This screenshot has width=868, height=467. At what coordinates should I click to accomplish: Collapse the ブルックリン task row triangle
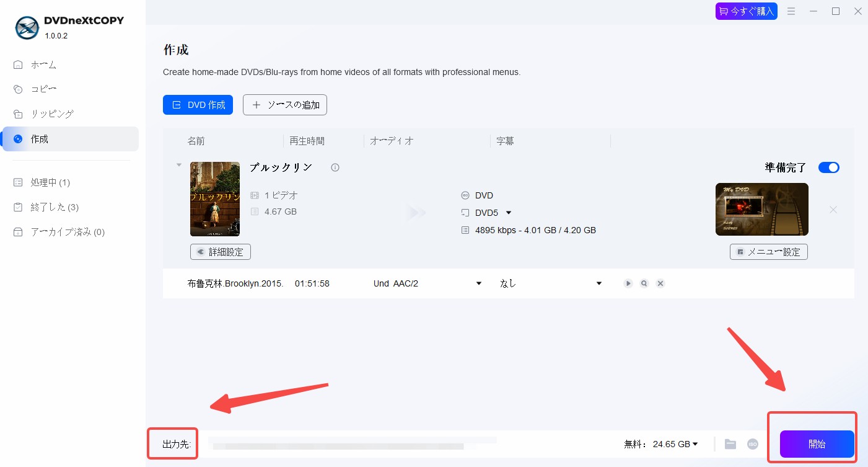179,165
